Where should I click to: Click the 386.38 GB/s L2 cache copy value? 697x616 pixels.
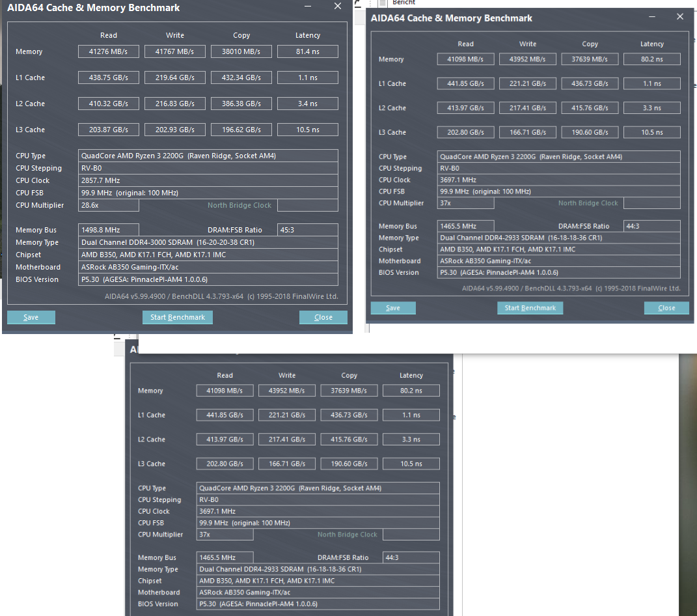click(x=241, y=104)
